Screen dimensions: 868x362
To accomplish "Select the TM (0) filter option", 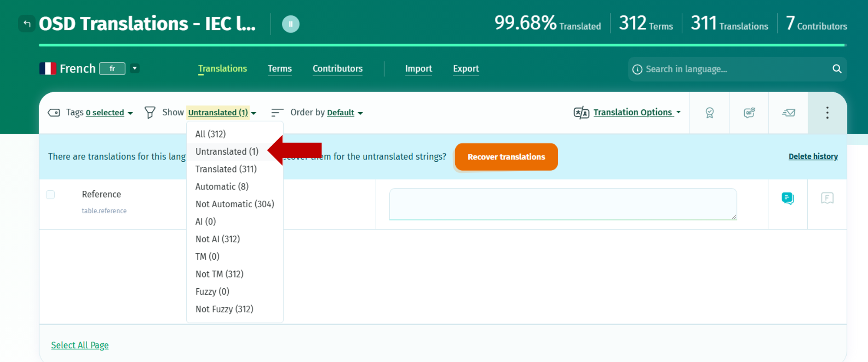I will coord(235,257).
